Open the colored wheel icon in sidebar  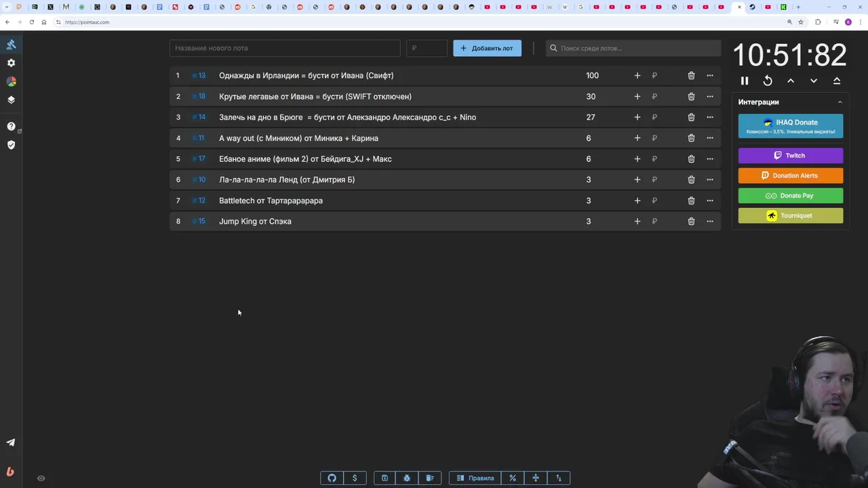[x=11, y=81]
